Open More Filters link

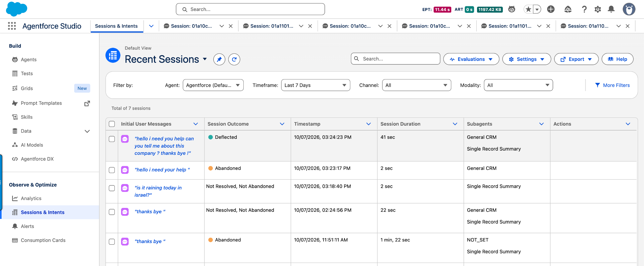click(x=612, y=85)
